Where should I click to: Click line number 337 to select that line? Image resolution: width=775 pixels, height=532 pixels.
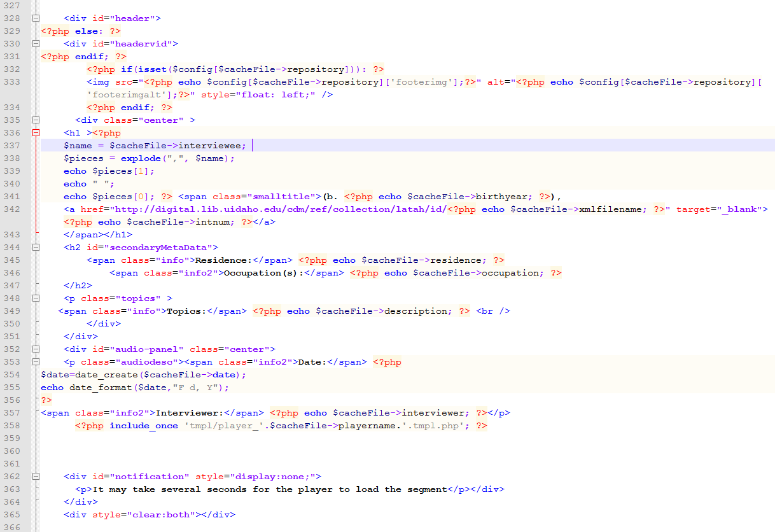coord(13,145)
